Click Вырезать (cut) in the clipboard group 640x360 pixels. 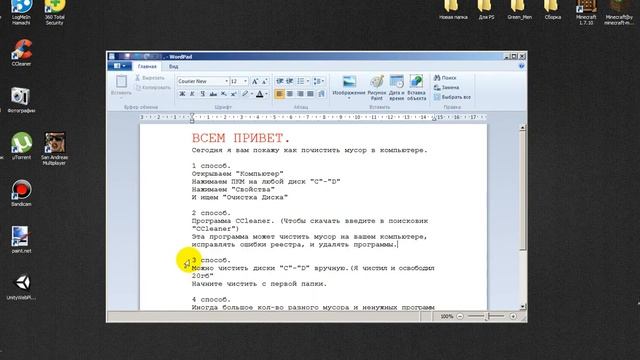click(150, 78)
